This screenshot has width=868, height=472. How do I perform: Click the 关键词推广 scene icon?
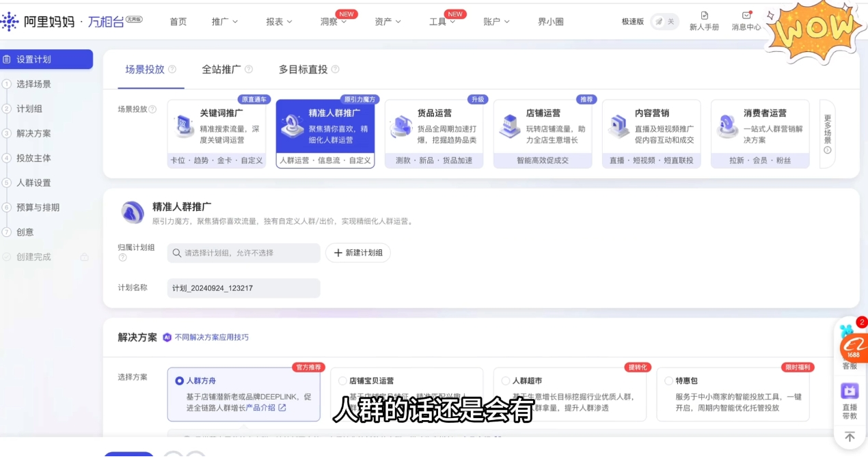[184, 126]
